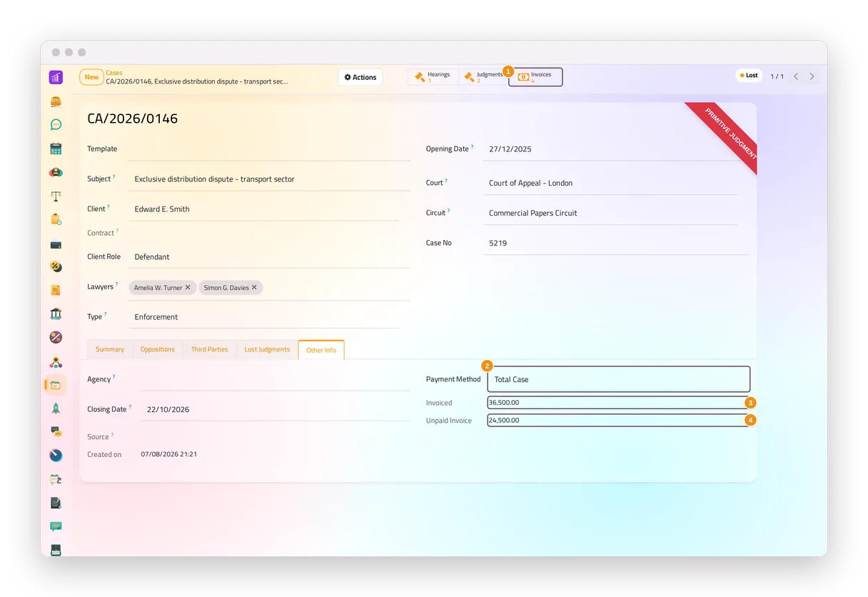Open the scales of justice icon

(x=56, y=196)
